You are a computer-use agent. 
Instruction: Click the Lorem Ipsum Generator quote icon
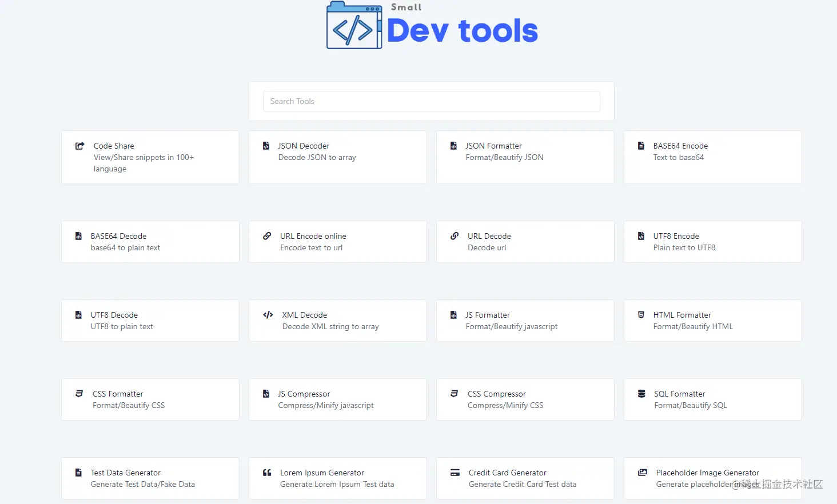[267, 473]
